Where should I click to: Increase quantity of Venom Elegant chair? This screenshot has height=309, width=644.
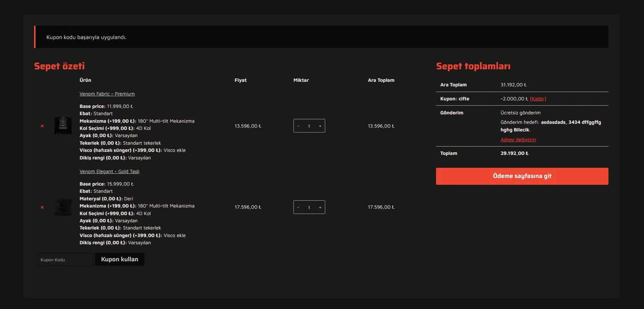tap(320, 208)
